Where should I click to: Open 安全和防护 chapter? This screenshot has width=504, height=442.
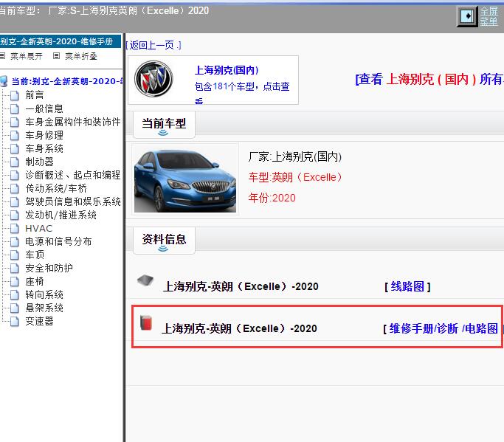[49, 268]
